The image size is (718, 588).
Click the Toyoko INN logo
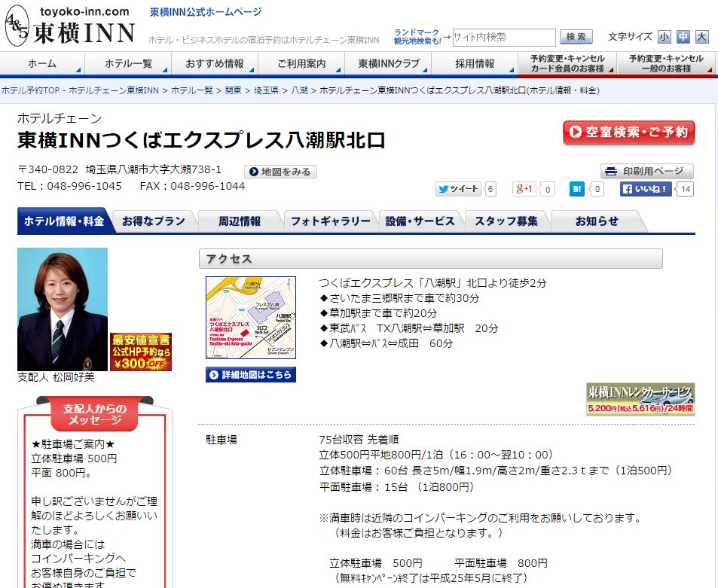coord(70,26)
